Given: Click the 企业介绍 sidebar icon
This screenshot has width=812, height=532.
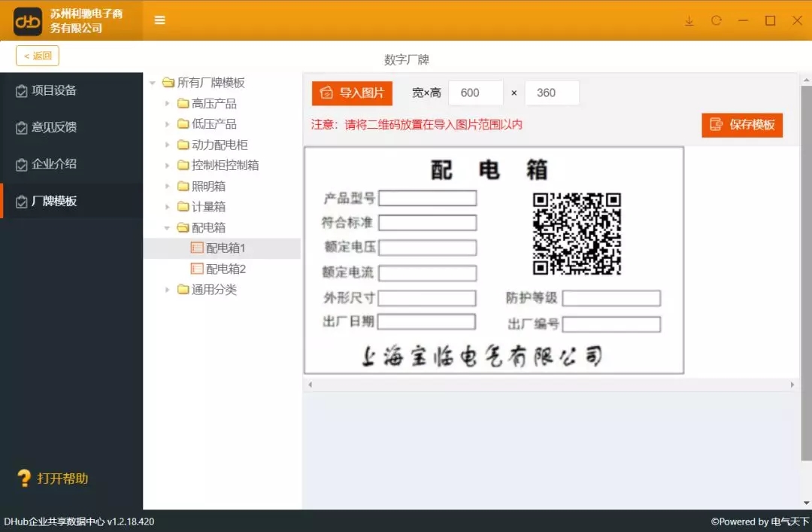Looking at the screenshot, I should point(21,165).
